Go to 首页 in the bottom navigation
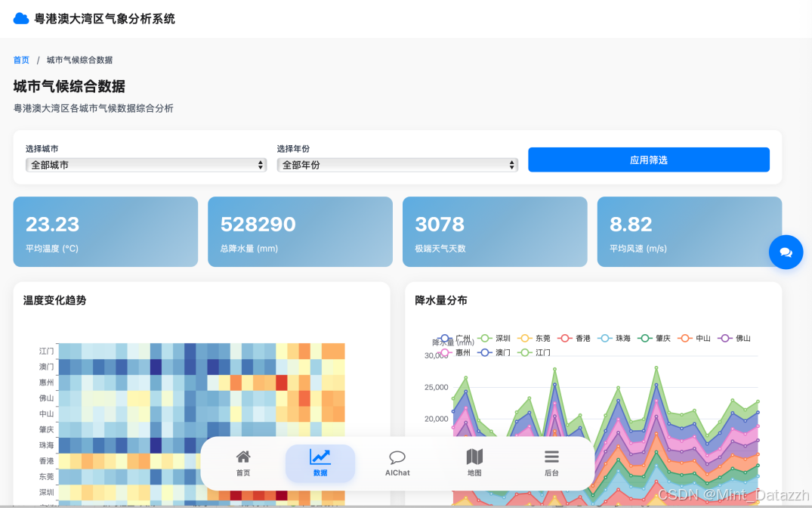The height and width of the screenshot is (508, 812). (x=243, y=463)
